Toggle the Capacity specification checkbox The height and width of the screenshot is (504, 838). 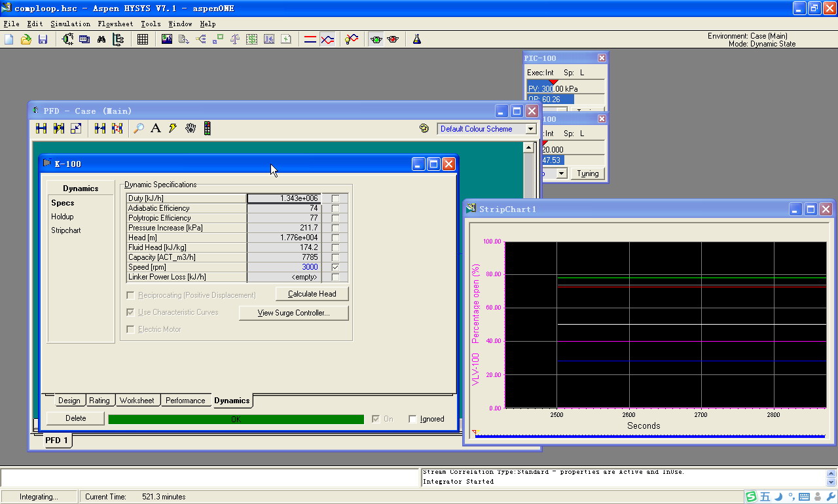(335, 257)
